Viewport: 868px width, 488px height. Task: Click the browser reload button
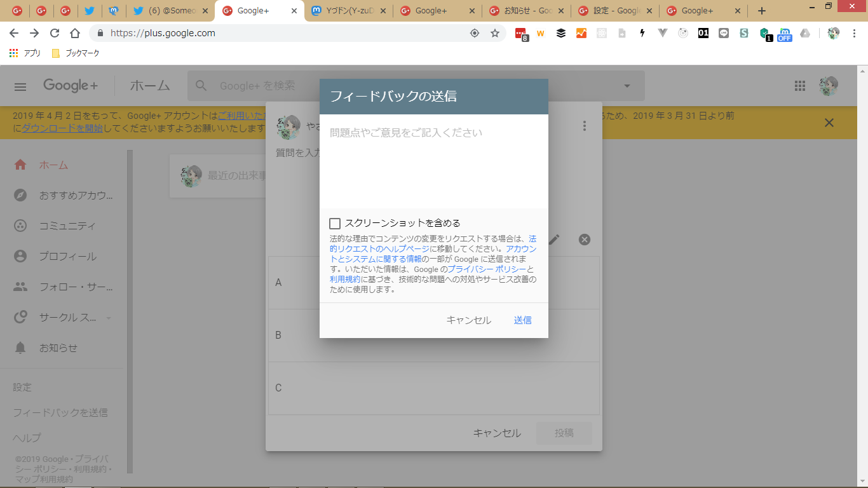[55, 33]
